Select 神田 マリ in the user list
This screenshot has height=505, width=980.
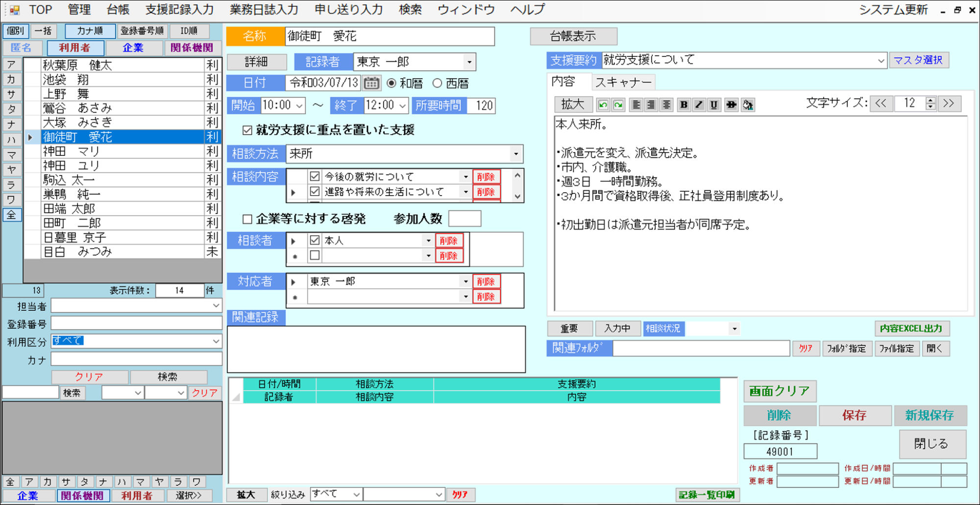[x=122, y=151]
